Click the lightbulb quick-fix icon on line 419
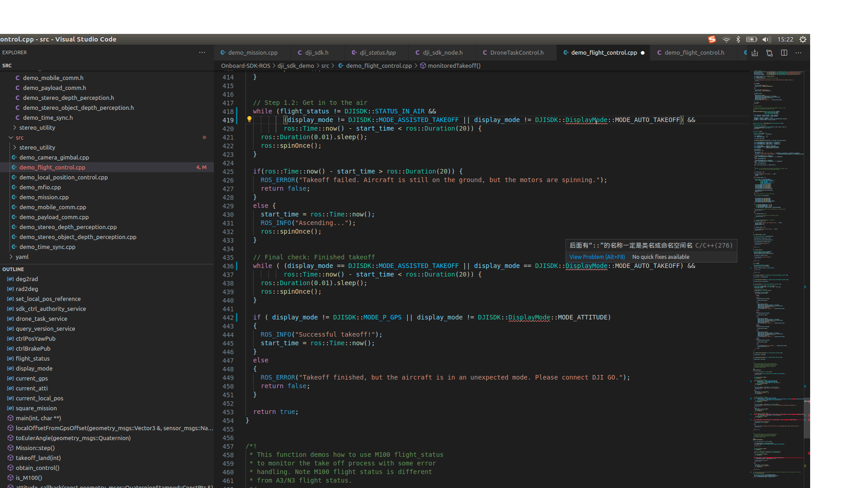 (249, 120)
